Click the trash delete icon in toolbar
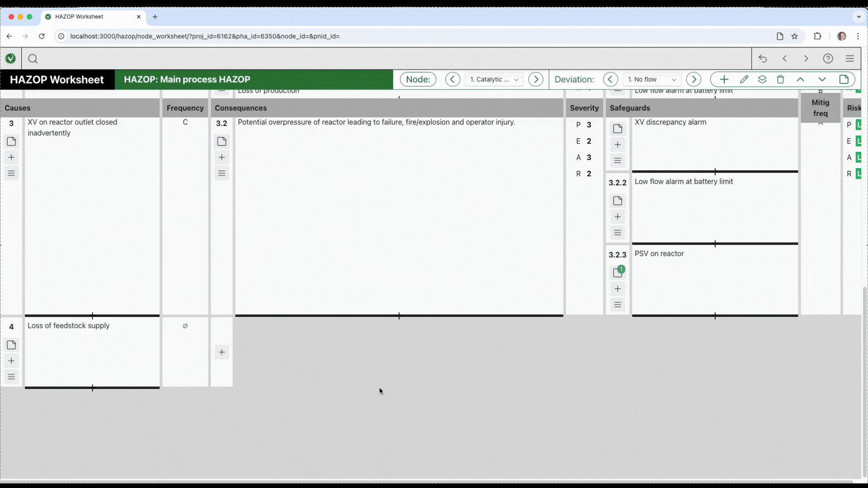Image resolution: width=868 pixels, height=488 pixels. (780, 80)
